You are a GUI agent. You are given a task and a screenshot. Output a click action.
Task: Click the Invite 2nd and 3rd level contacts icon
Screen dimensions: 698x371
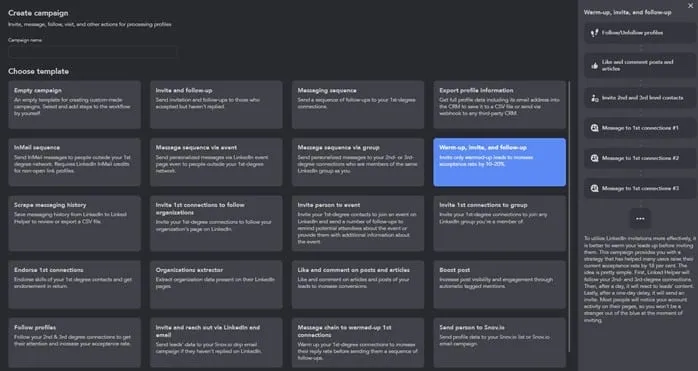594,98
